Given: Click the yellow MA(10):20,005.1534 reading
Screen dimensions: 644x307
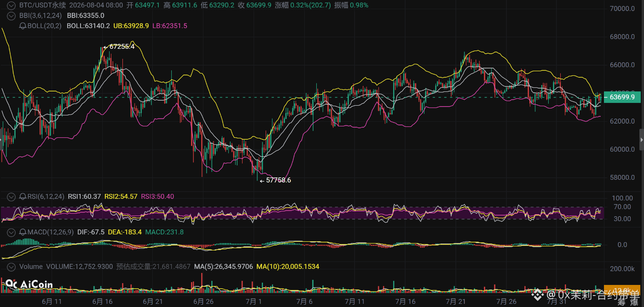Looking at the screenshot, I should 288,267.
